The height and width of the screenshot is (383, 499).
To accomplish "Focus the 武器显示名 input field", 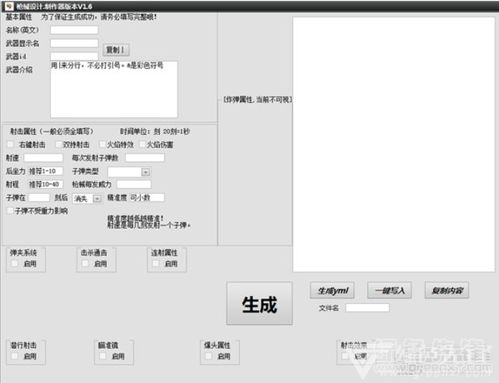I will coord(74,43).
